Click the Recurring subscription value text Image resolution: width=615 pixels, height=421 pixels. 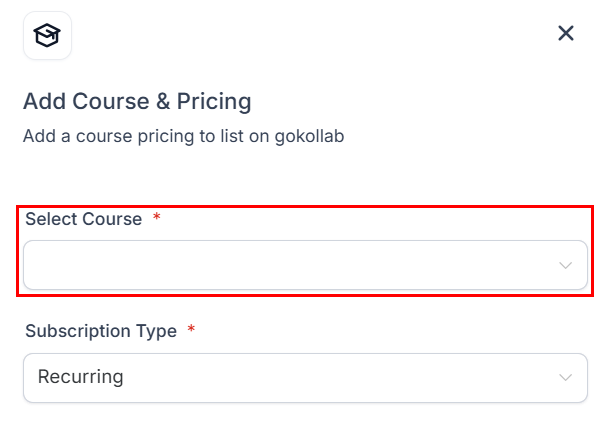[81, 377]
